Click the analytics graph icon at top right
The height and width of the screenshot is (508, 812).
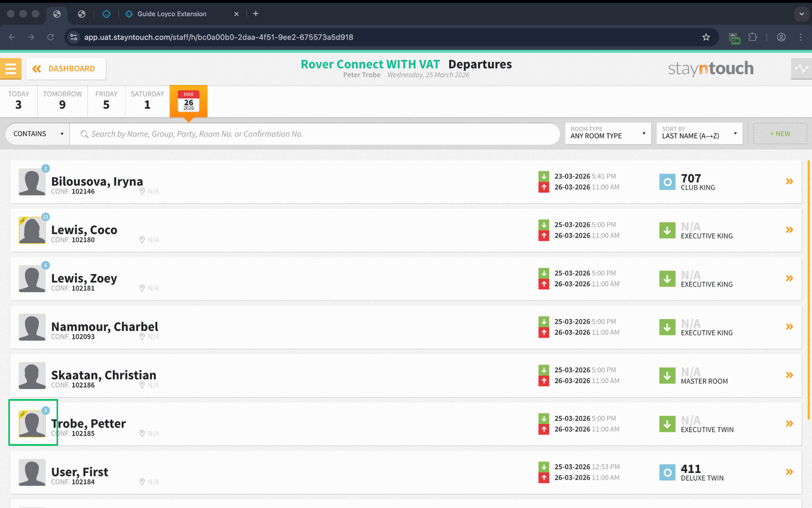coord(801,69)
